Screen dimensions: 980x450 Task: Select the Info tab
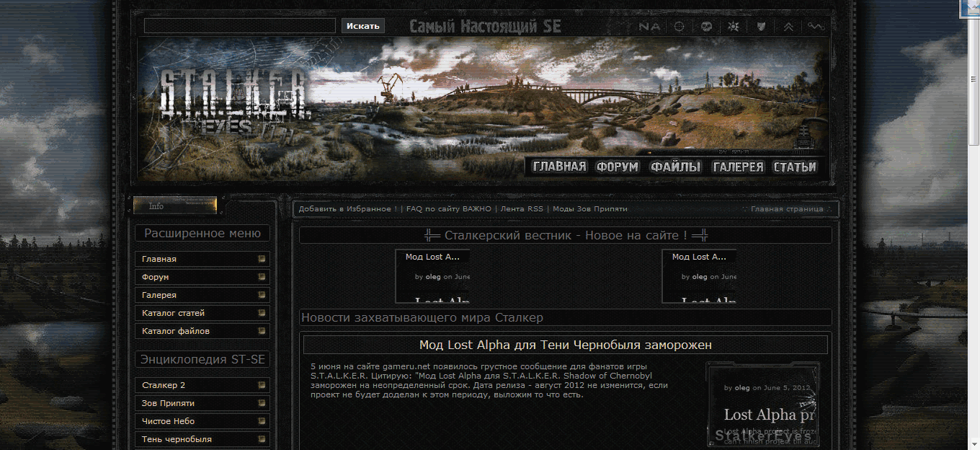pos(175,206)
